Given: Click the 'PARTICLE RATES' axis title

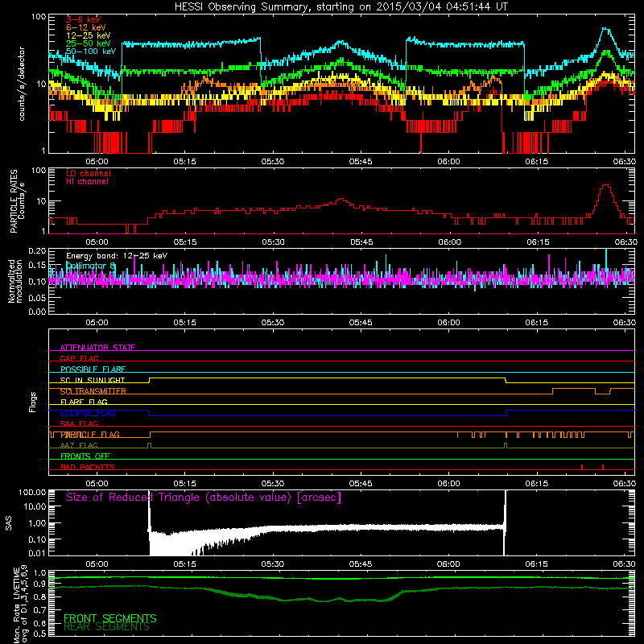Looking at the screenshot, I should [14, 200].
